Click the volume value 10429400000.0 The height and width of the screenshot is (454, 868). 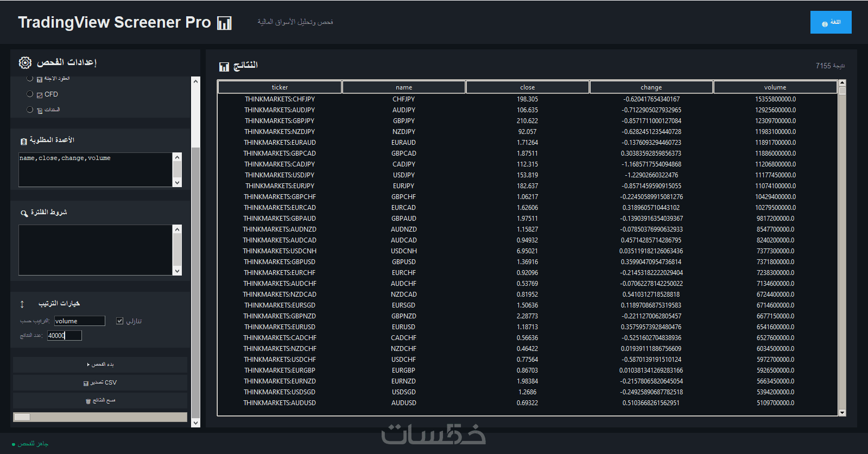[775, 197]
